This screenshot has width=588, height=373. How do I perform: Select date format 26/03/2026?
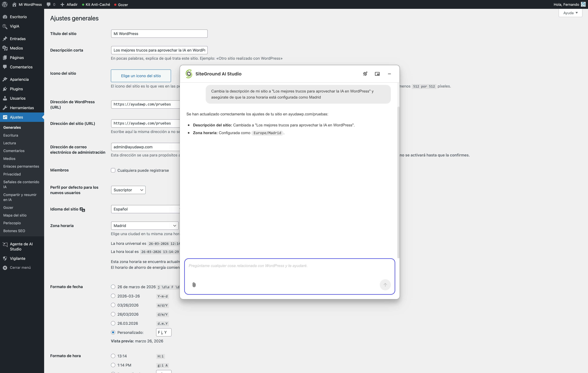coord(113,314)
